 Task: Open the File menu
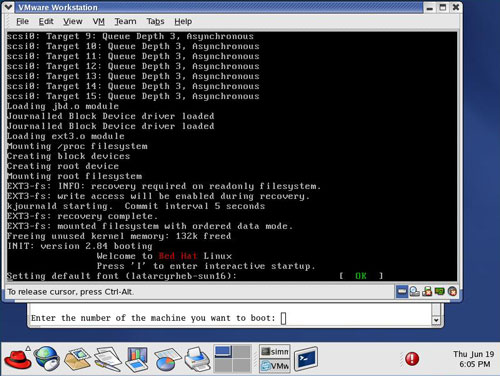(22, 21)
